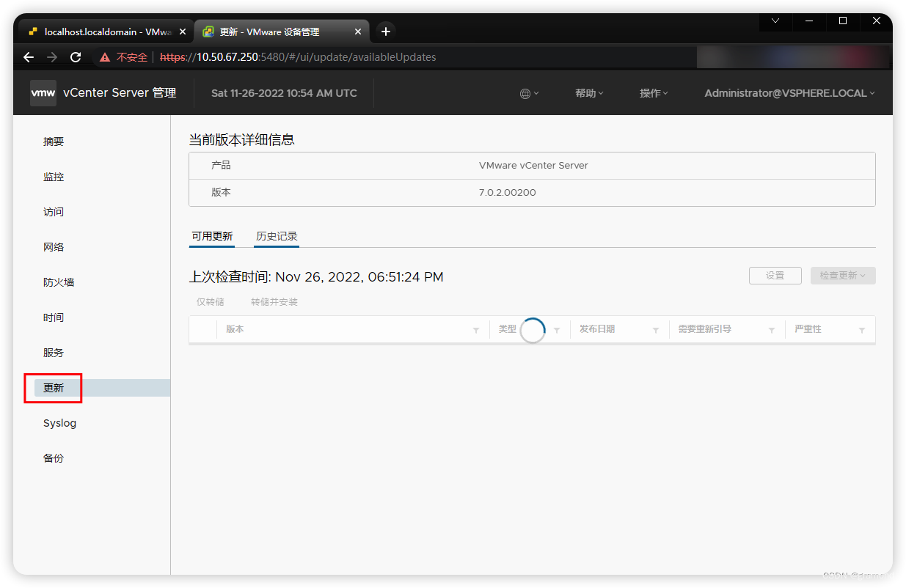906x588 pixels.
Task: Click the browser forward arrow
Action: [52, 57]
